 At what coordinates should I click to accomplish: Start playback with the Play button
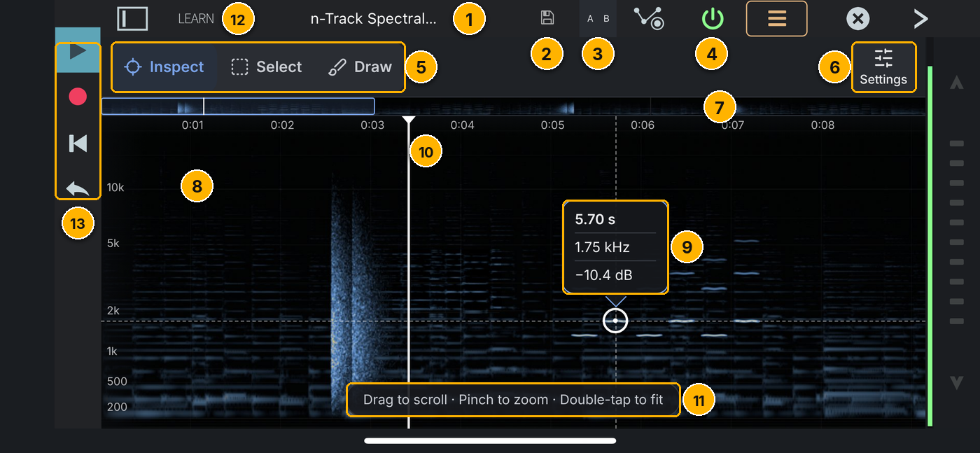pyautogui.click(x=78, y=50)
